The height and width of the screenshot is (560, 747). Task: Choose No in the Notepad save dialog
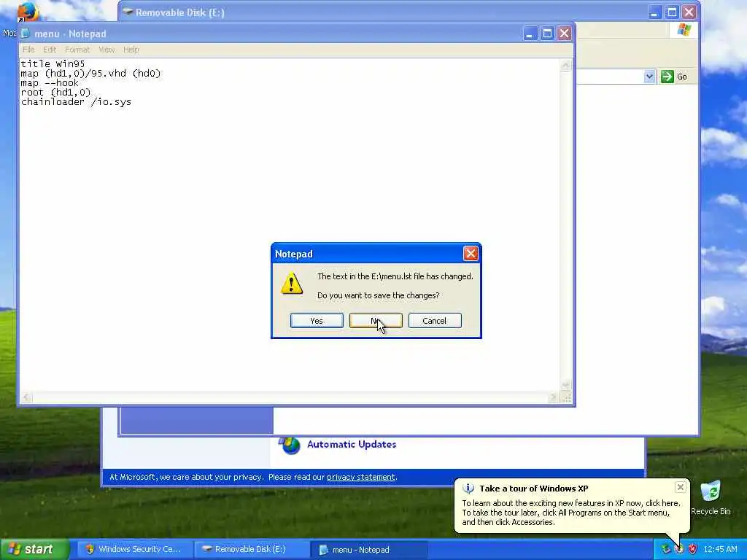(x=376, y=321)
